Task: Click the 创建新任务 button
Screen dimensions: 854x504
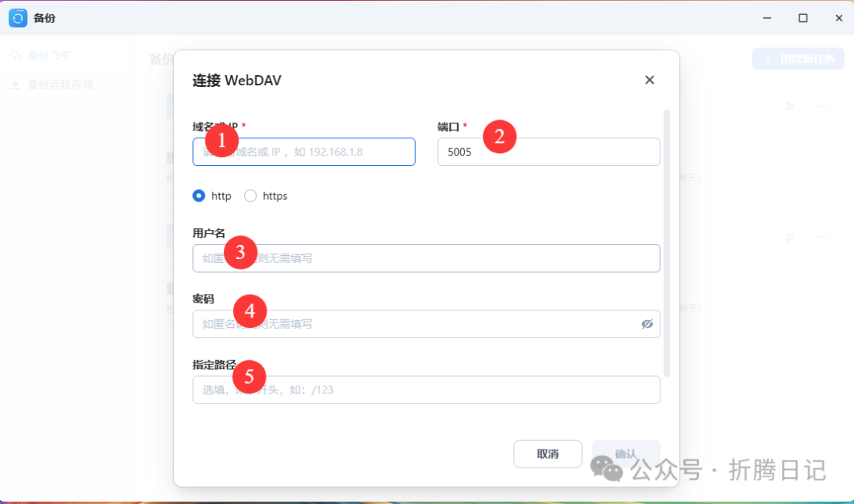Action: coord(799,58)
